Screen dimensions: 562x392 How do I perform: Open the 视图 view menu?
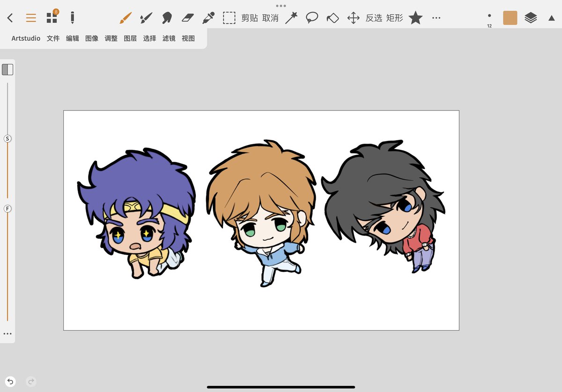coord(188,38)
